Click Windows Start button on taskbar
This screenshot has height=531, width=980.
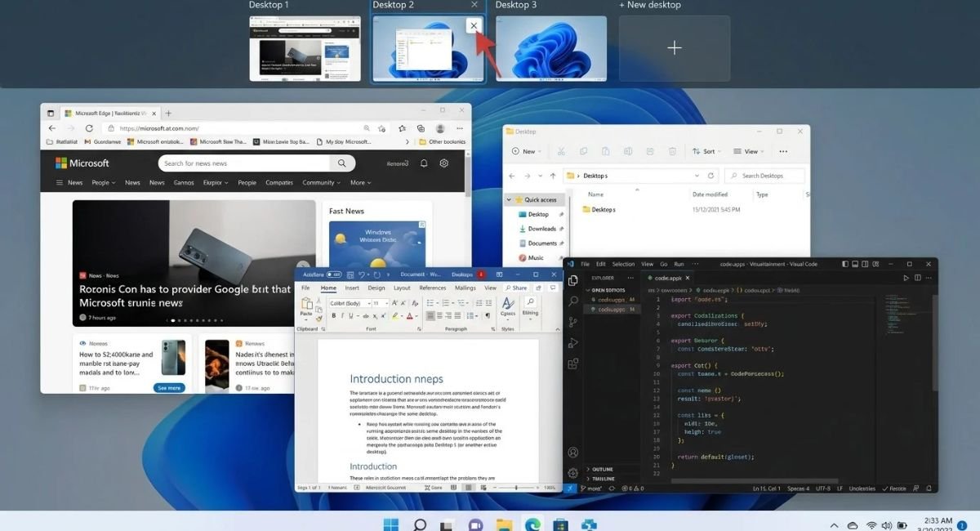pyautogui.click(x=391, y=524)
